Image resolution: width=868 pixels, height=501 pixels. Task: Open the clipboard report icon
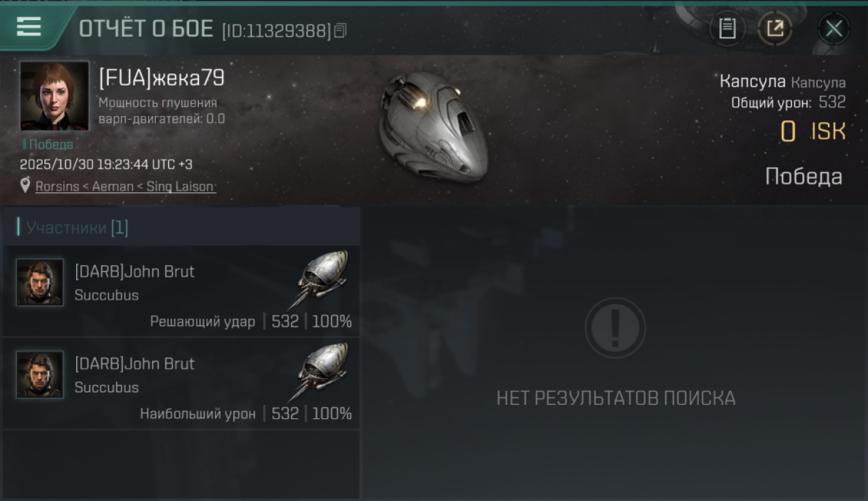pos(727,29)
